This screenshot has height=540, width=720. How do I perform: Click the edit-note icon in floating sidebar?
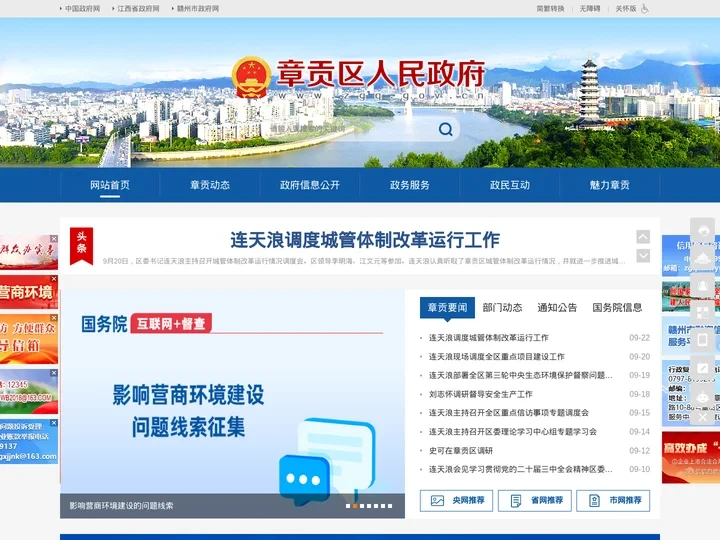pos(703,368)
